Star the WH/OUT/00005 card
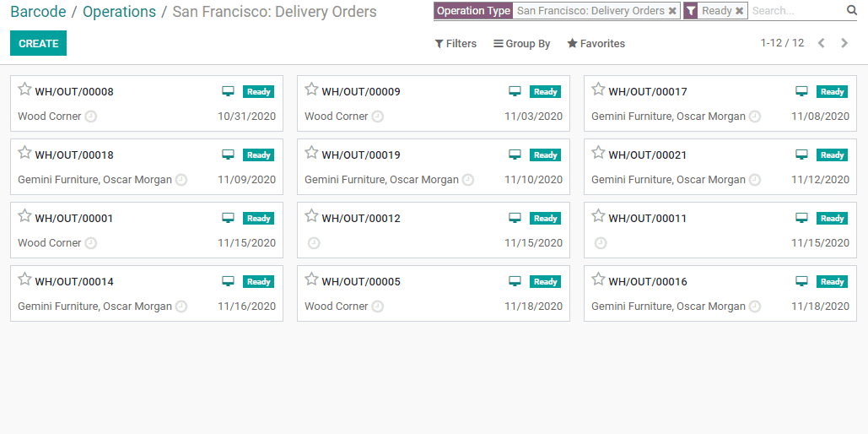The width and height of the screenshot is (868, 434). pos(311,279)
